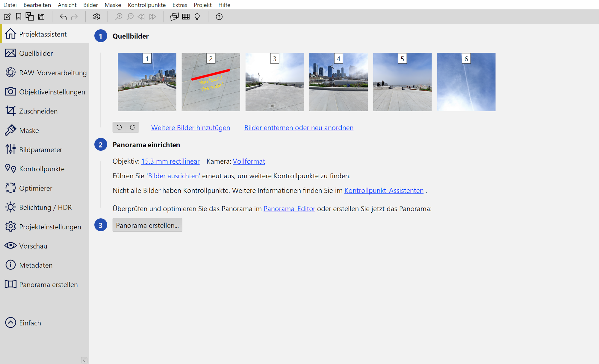Open Zuschneiden in the sidebar

coord(45,111)
